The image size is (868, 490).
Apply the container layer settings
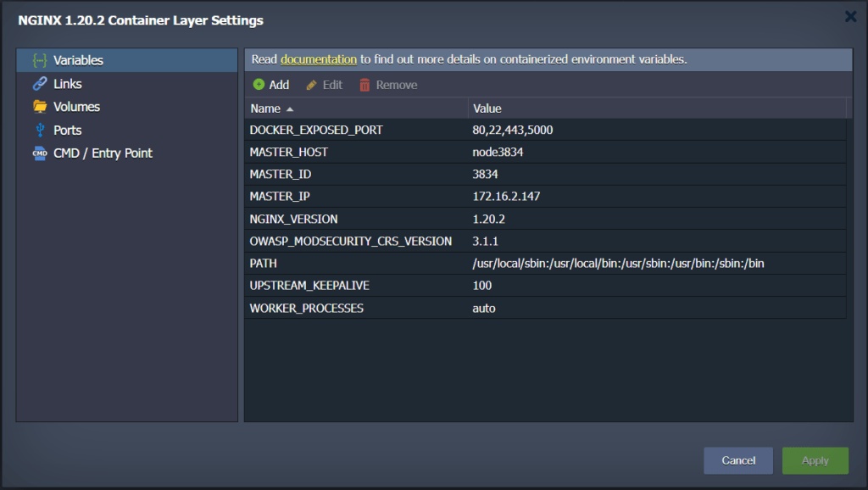(815, 460)
